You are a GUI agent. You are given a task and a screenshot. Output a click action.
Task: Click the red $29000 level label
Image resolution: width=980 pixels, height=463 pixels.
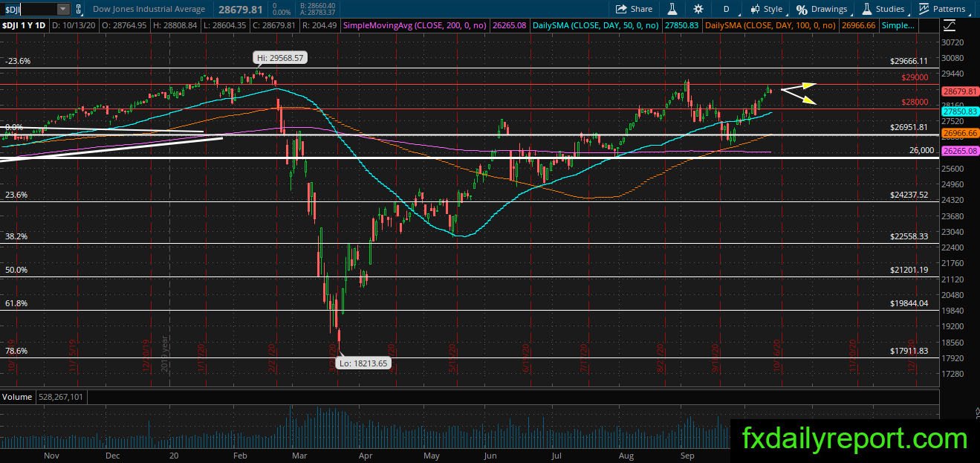coord(915,77)
